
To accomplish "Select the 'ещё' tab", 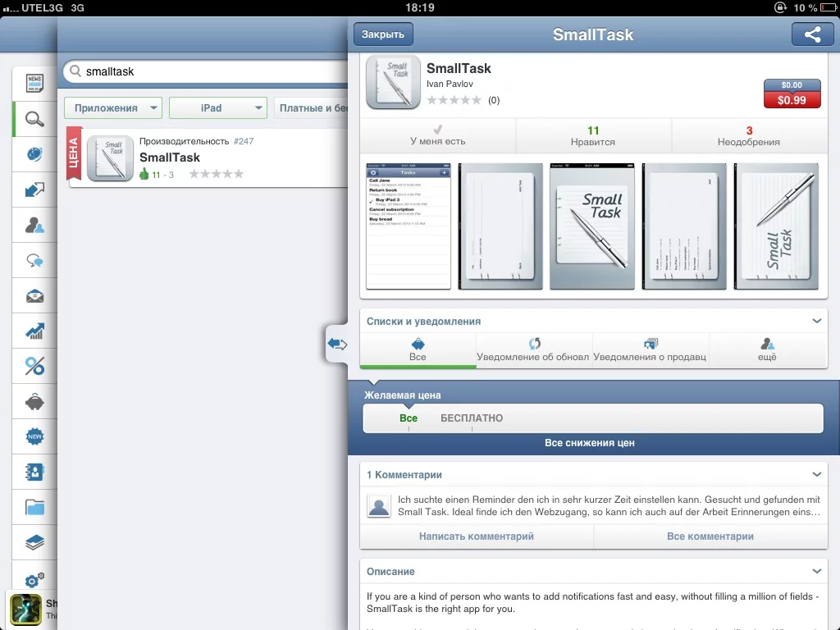I will (x=768, y=349).
